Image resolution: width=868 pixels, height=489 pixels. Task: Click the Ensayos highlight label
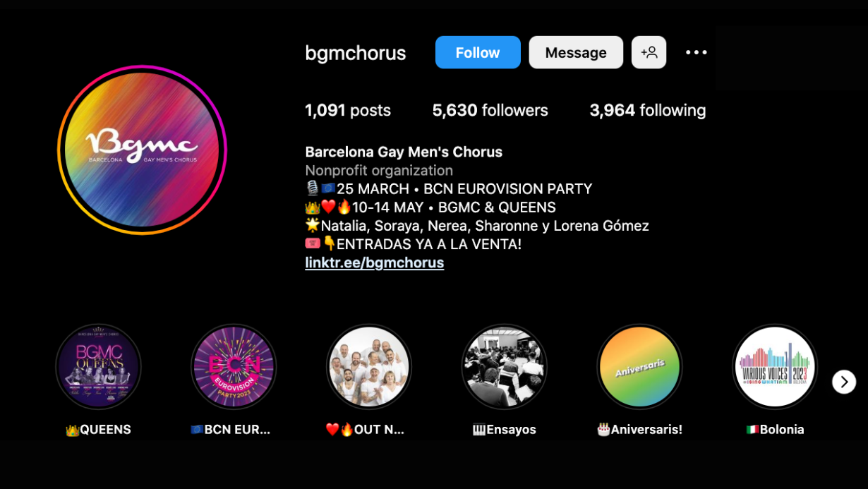pos(505,429)
